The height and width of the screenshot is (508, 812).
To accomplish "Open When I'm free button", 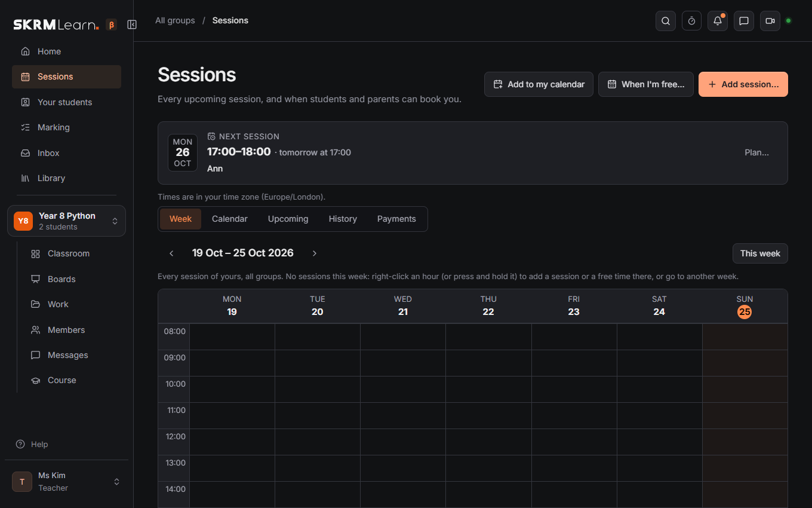I will (x=646, y=84).
